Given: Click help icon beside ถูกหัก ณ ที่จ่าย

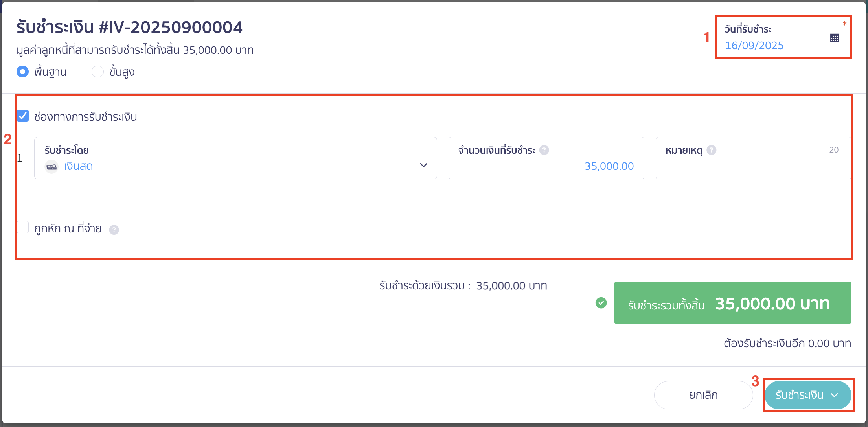Looking at the screenshot, I should [114, 230].
